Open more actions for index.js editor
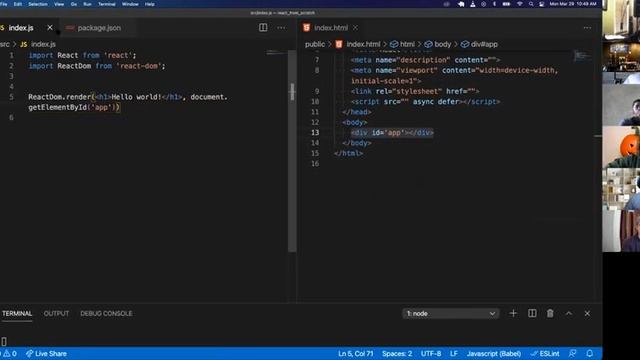Image resolution: width=640 pixels, height=360 pixels. click(x=281, y=28)
